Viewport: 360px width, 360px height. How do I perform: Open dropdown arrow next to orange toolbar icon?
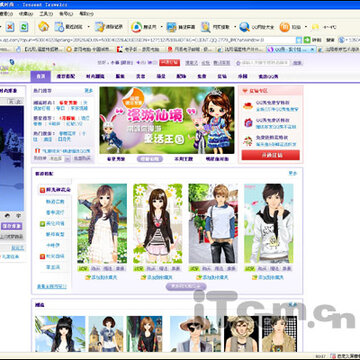pos(305,27)
